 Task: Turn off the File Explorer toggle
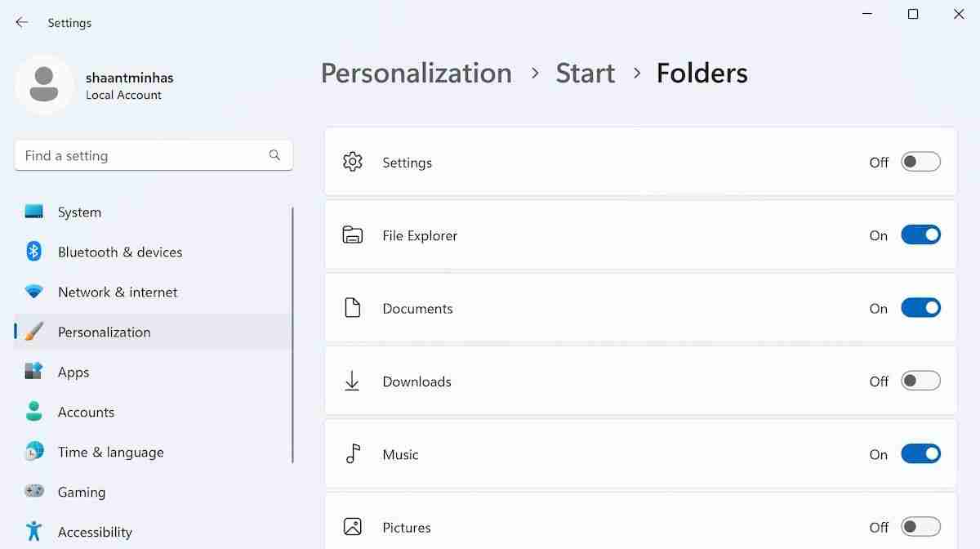point(920,234)
